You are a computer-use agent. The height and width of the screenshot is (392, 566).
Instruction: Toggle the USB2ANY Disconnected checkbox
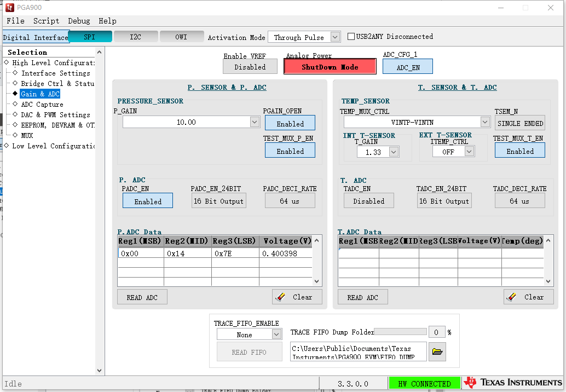[x=351, y=37]
